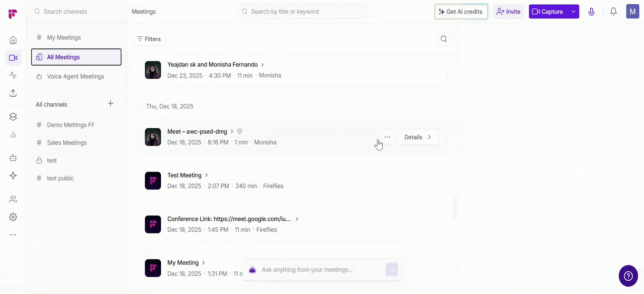Open the Home icon in sidebar
Screen dimensions: 644x294
[x=13, y=40]
